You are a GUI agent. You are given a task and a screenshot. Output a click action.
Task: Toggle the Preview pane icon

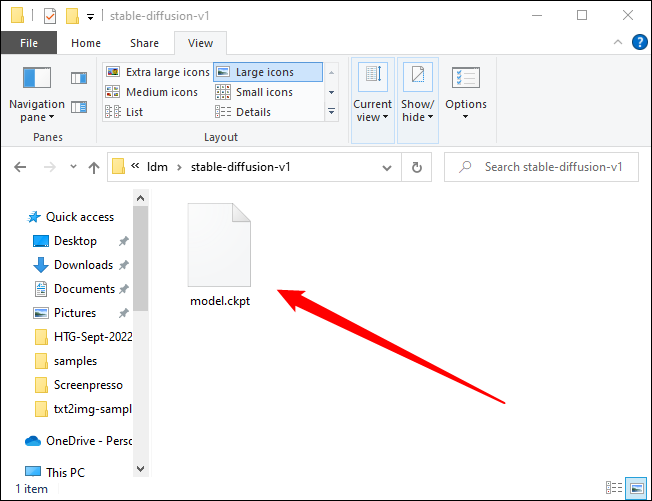(x=78, y=78)
